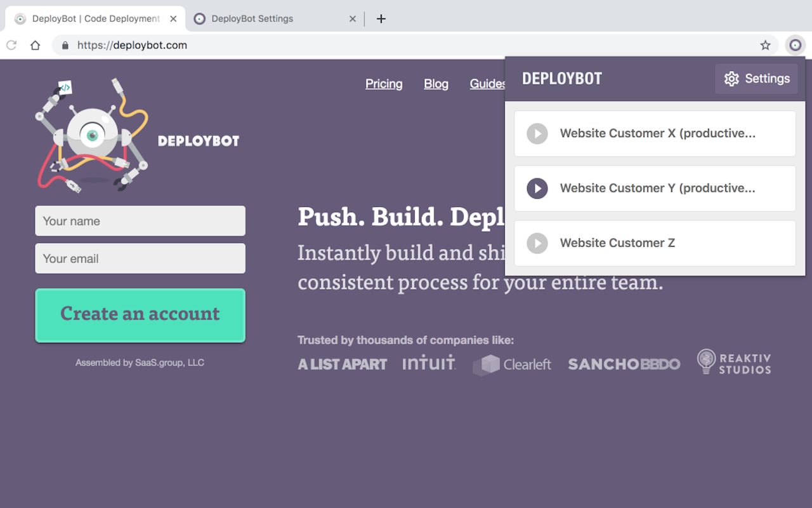Click the Create an account button
This screenshot has width=812, height=508.
pos(140,315)
